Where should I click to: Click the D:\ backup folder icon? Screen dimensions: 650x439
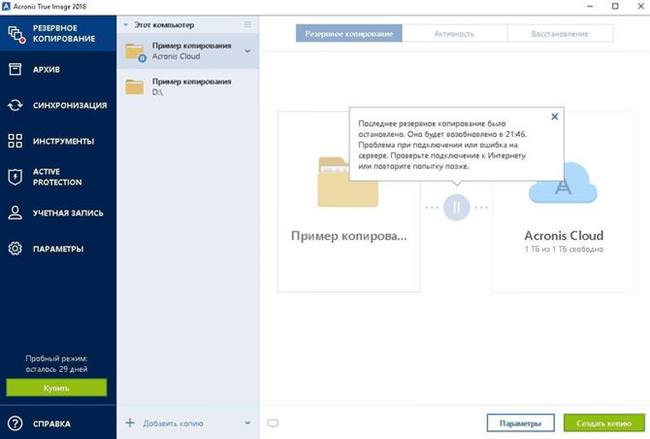pos(135,87)
